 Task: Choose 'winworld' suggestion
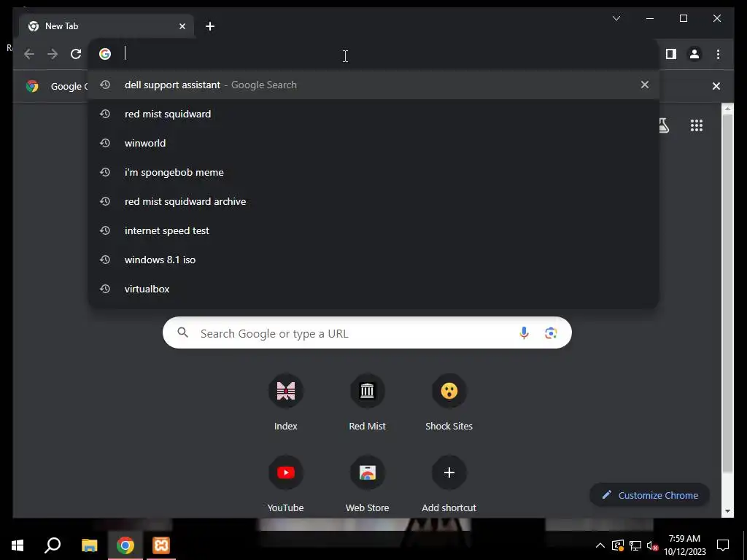[x=373, y=143]
